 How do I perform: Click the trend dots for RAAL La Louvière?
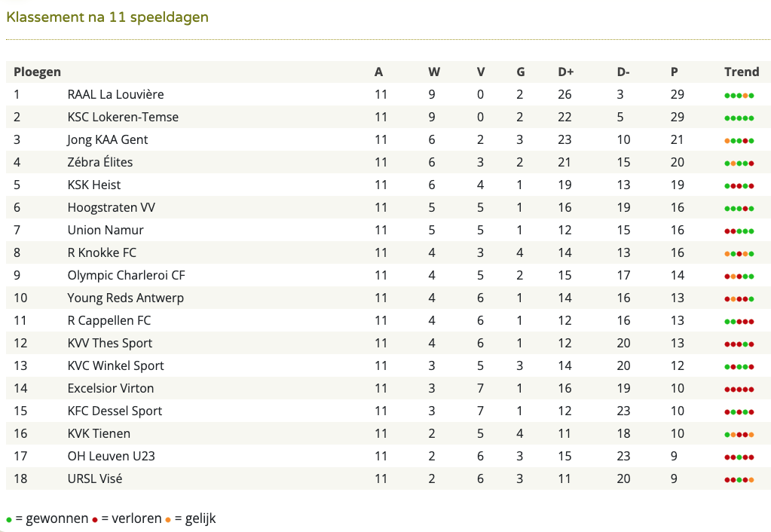[739, 96]
